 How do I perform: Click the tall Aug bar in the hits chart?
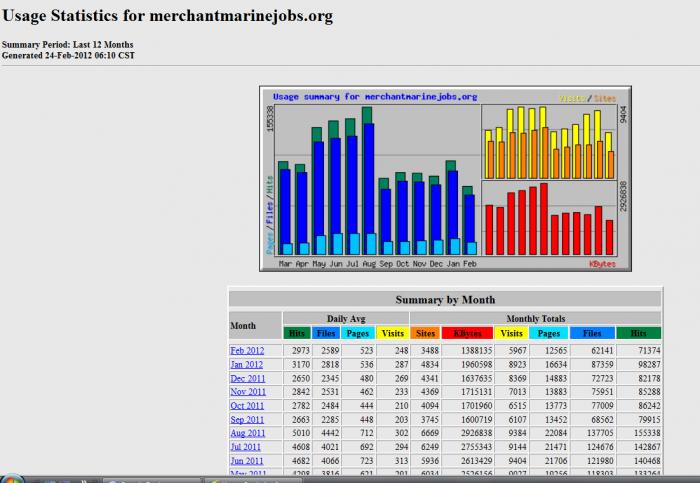(368, 181)
